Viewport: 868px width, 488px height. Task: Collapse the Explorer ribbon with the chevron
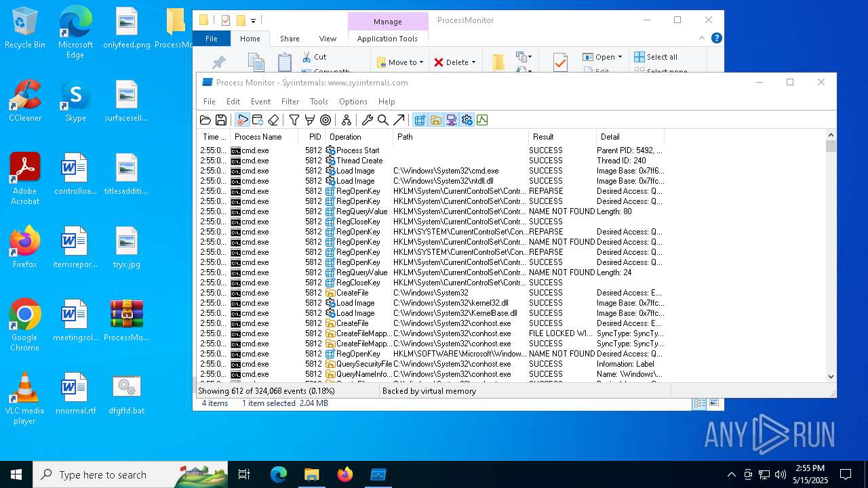click(x=702, y=38)
